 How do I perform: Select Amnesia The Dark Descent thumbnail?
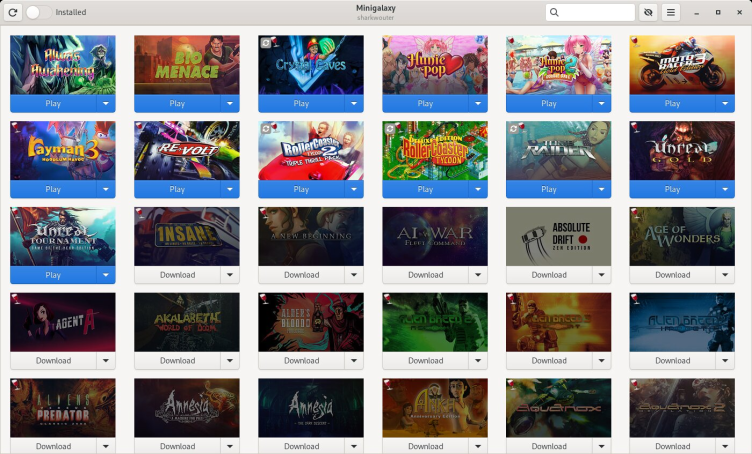pos(311,408)
